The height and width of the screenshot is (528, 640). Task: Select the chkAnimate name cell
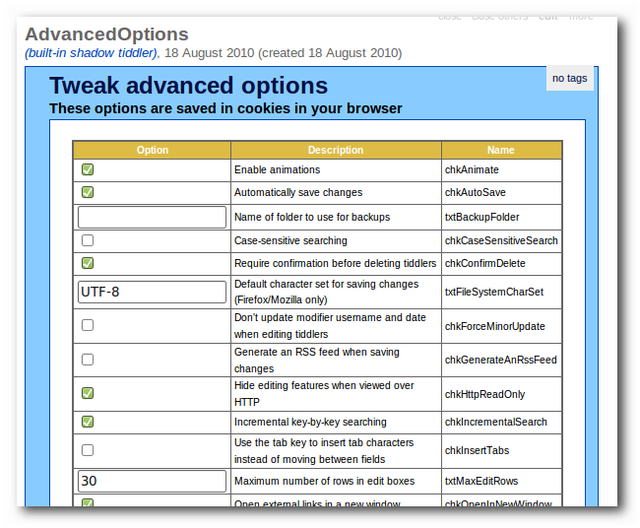coord(502,170)
